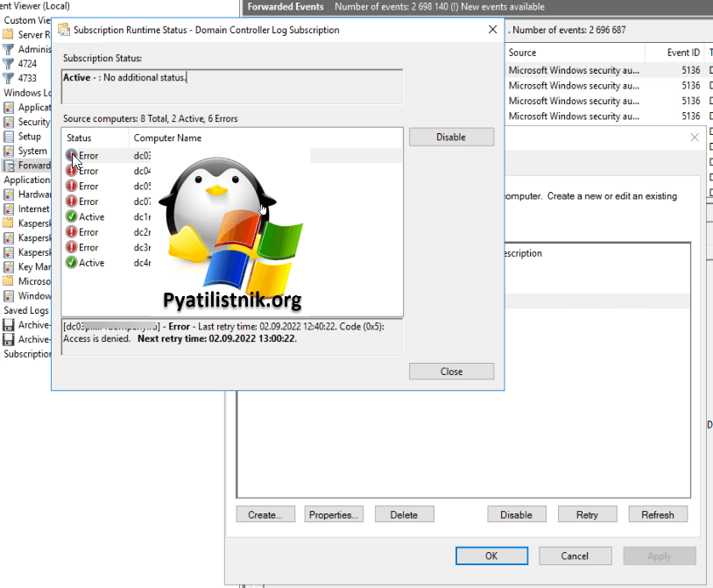Select the System log icon
This screenshot has height=588, width=713.
tap(9, 151)
